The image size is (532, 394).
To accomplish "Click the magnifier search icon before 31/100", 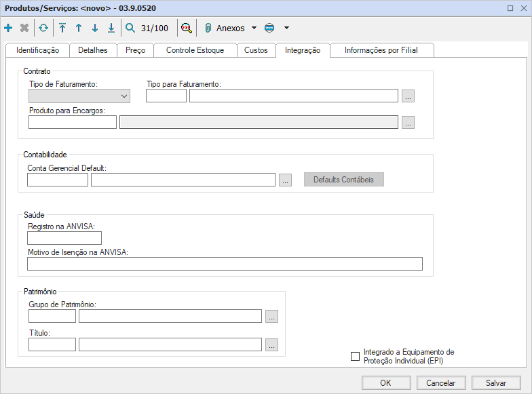I will pyautogui.click(x=130, y=28).
